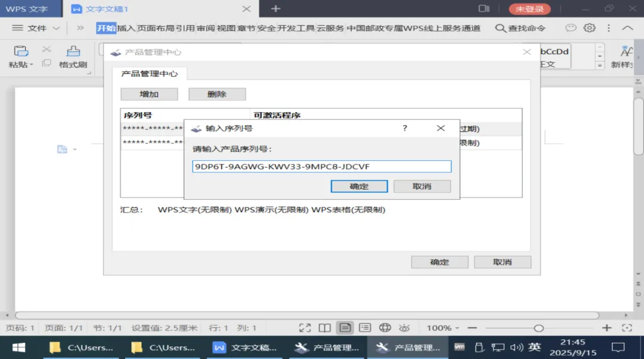Toggle the window layout icon in title bar
The image size is (644, 359).
click(x=484, y=8)
